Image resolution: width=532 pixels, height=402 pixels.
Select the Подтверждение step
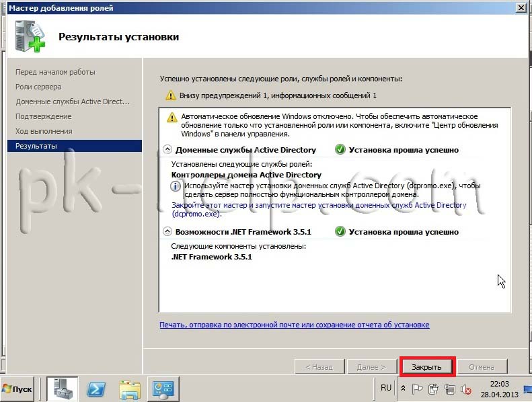(44, 116)
